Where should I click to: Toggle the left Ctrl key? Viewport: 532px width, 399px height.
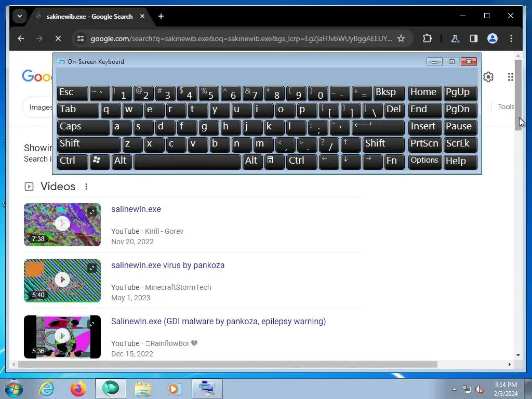73,162
